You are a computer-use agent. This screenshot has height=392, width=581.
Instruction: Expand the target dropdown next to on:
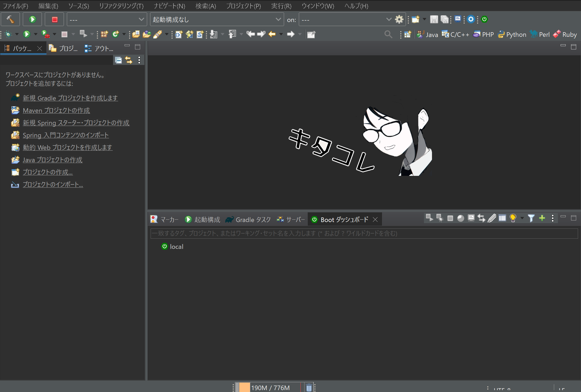point(389,19)
